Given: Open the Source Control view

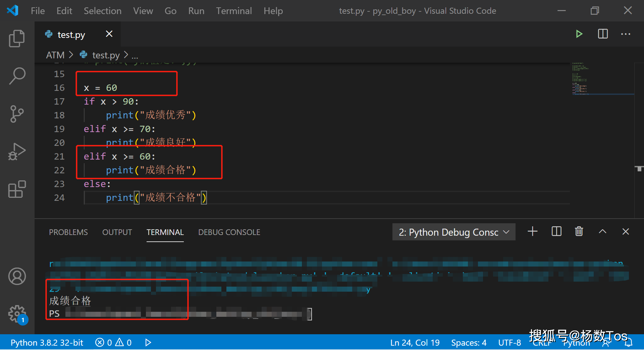Looking at the screenshot, I should [17, 114].
